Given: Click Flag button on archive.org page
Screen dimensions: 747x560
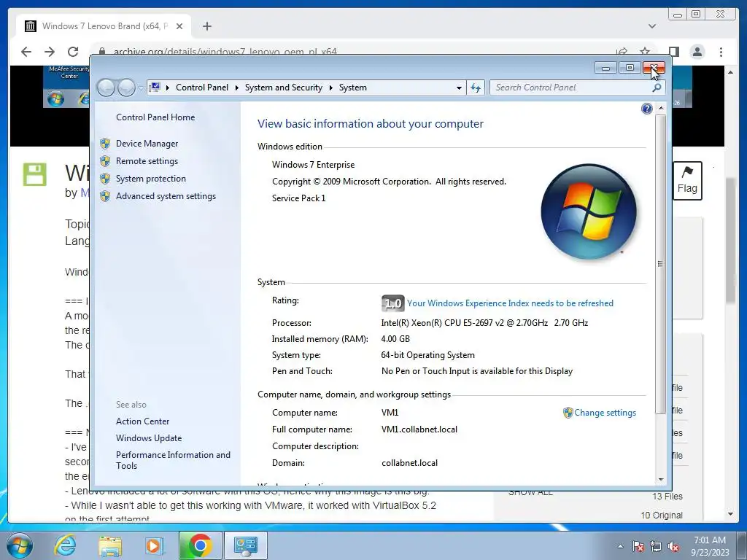Looking at the screenshot, I should (687, 181).
